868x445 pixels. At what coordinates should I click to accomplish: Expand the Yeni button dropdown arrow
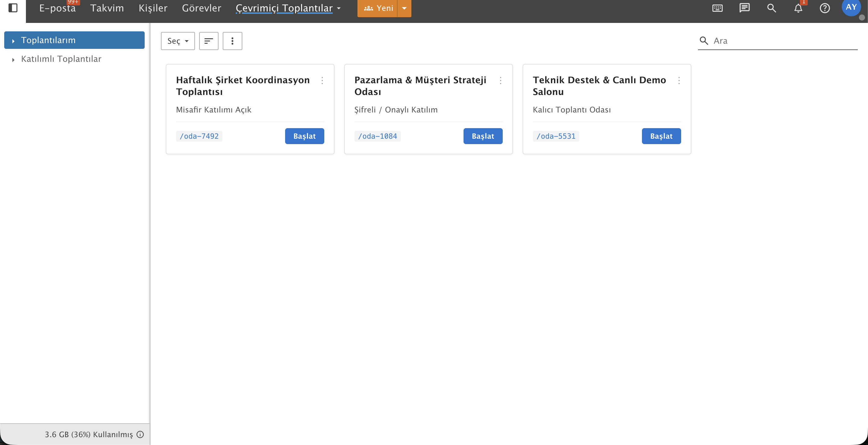pos(404,8)
